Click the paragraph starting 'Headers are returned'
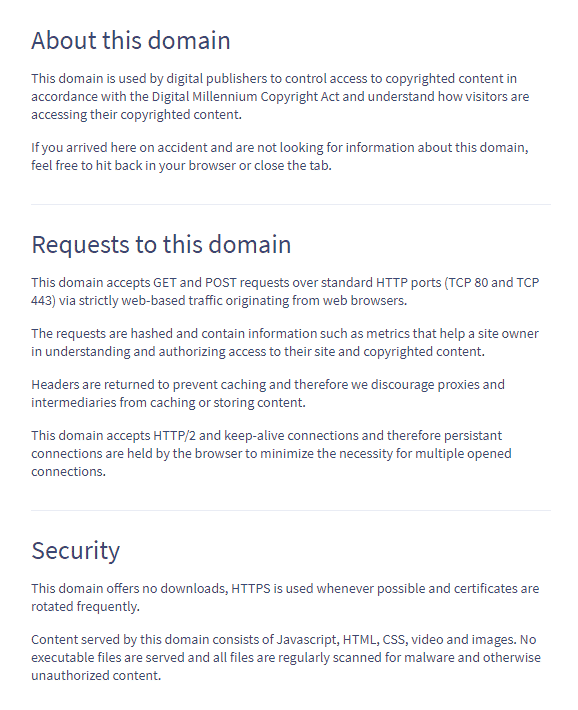The image size is (578, 710). (268, 393)
